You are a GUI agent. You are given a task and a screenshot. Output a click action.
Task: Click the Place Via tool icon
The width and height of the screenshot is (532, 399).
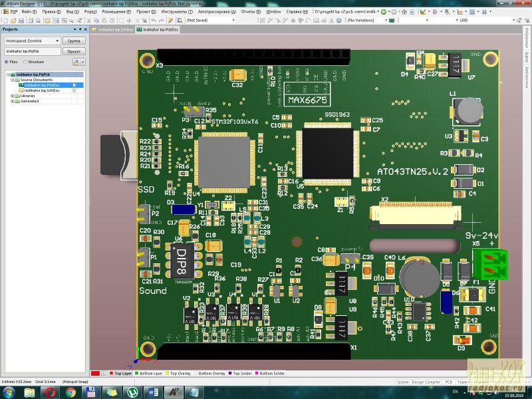(301, 21)
